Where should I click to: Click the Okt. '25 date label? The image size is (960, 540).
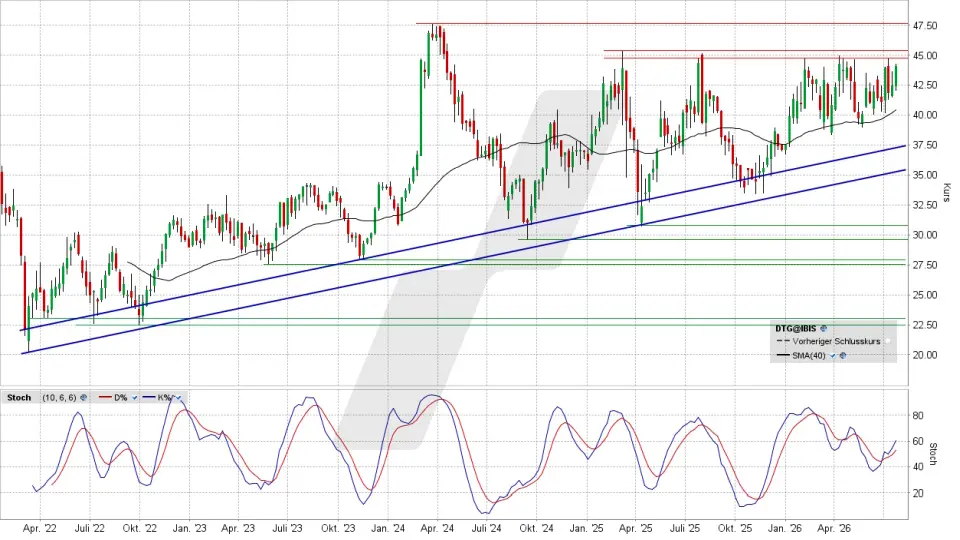[x=735, y=528]
